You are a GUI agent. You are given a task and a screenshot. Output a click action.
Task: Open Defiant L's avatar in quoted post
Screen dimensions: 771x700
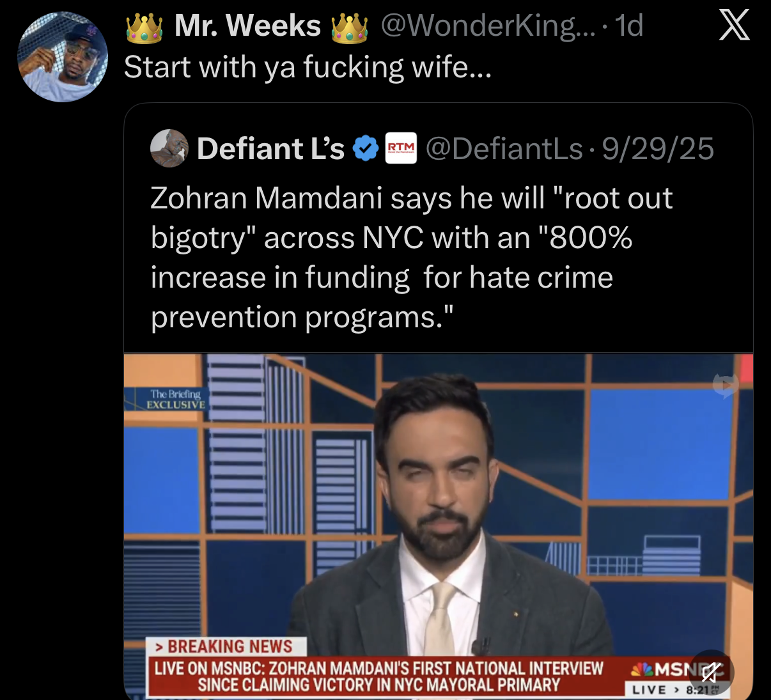(169, 148)
